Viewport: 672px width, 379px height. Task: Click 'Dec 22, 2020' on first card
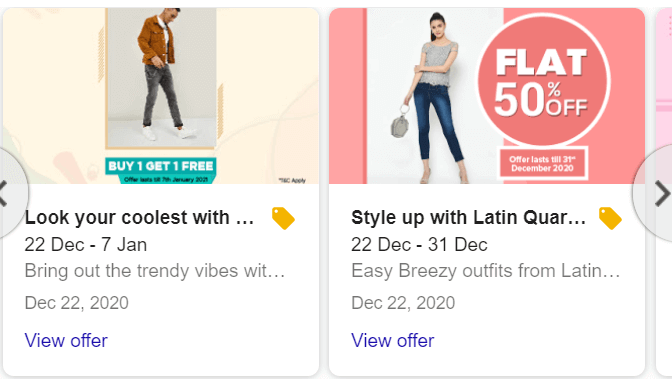(x=76, y=303)
